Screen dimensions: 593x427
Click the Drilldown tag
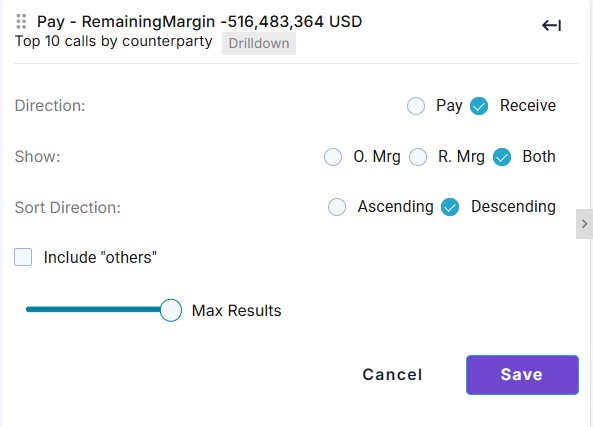(x=259, y=43)
